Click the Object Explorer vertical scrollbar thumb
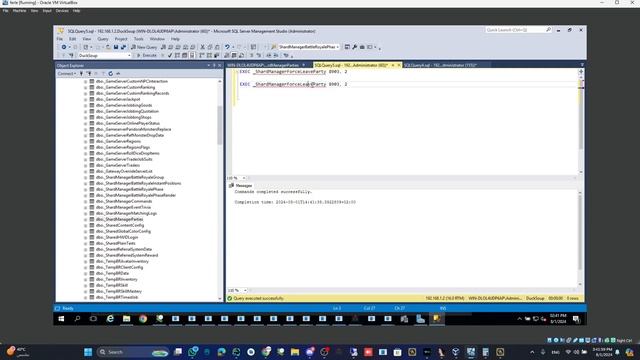The height and width of the screenshot is (360, 640). click(220, 124)
